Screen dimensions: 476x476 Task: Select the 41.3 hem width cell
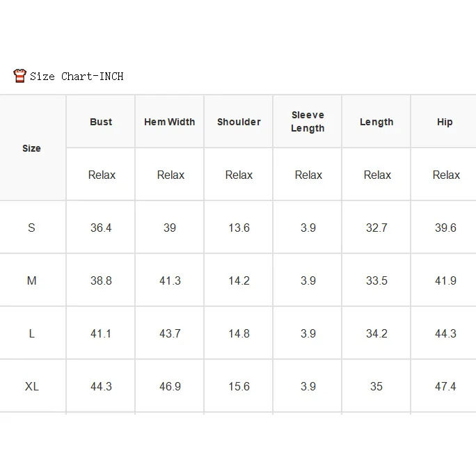170,280
